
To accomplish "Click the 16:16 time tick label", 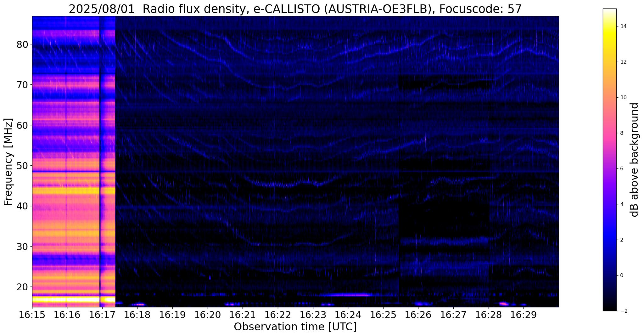I will 67,315.
